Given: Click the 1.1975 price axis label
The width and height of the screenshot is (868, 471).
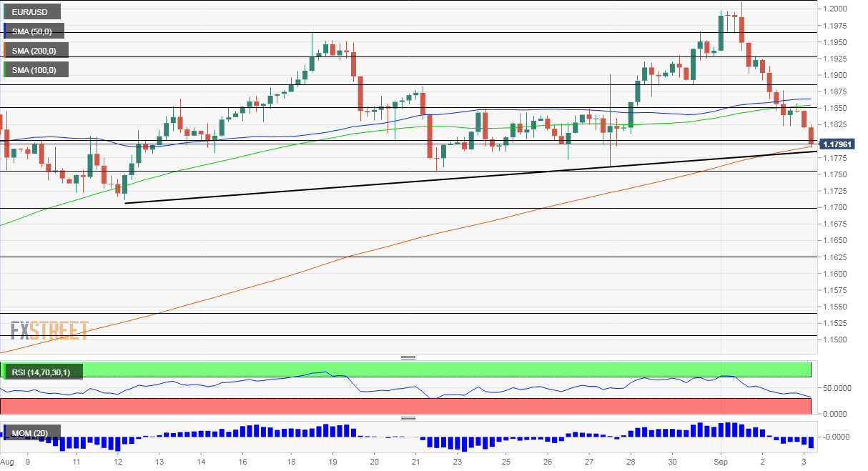Looking at the screenshot, I should click(x=835, y=25).
